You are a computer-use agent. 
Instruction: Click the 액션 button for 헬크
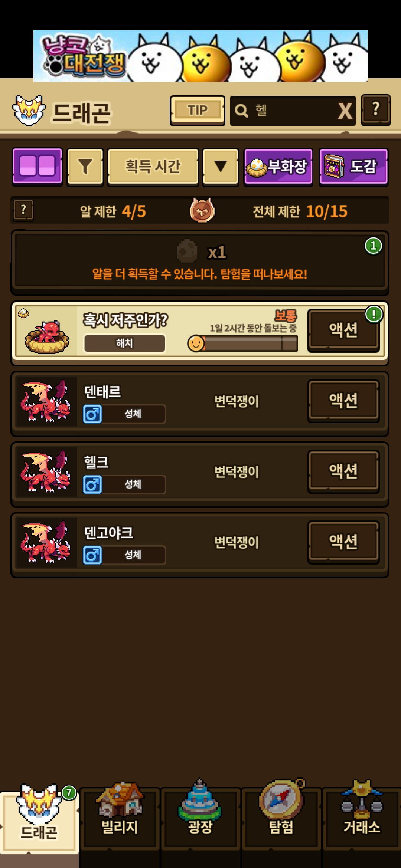(x=343, y=471)
